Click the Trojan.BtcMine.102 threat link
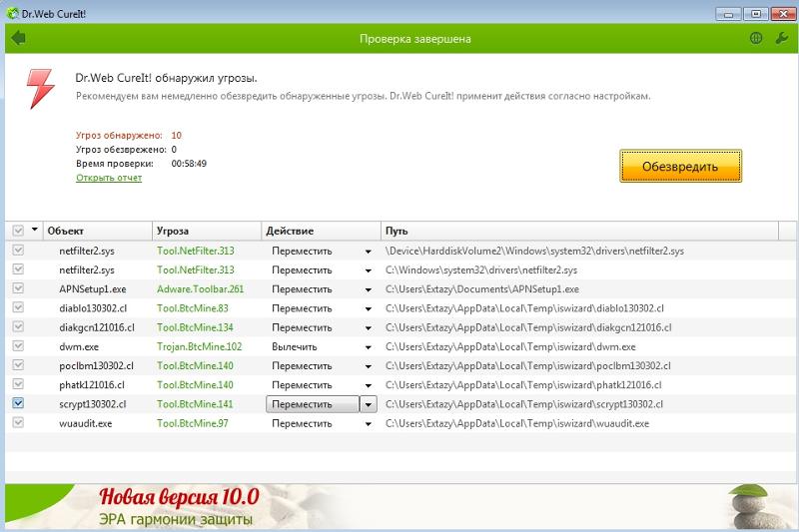Image resolution: width=799 pixels, height=532 pixels. coord(199,346)
